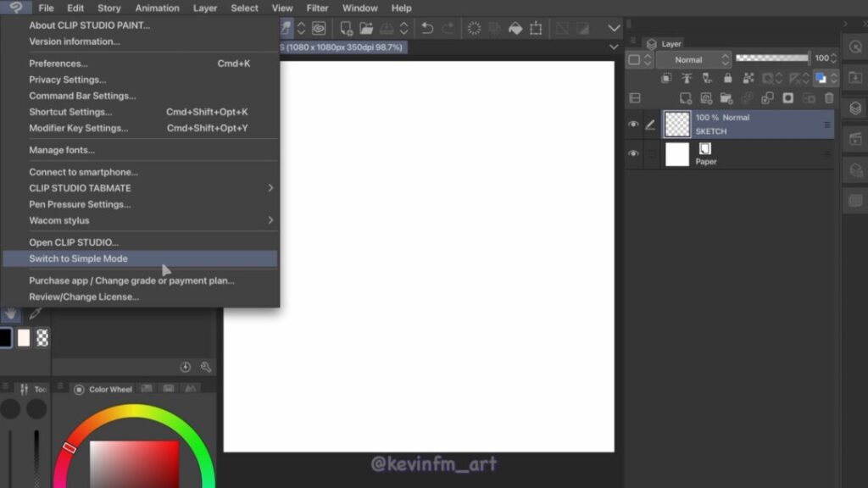Open the Normal blending mode dropdown
868x488 pixels.
coord(693,59)
